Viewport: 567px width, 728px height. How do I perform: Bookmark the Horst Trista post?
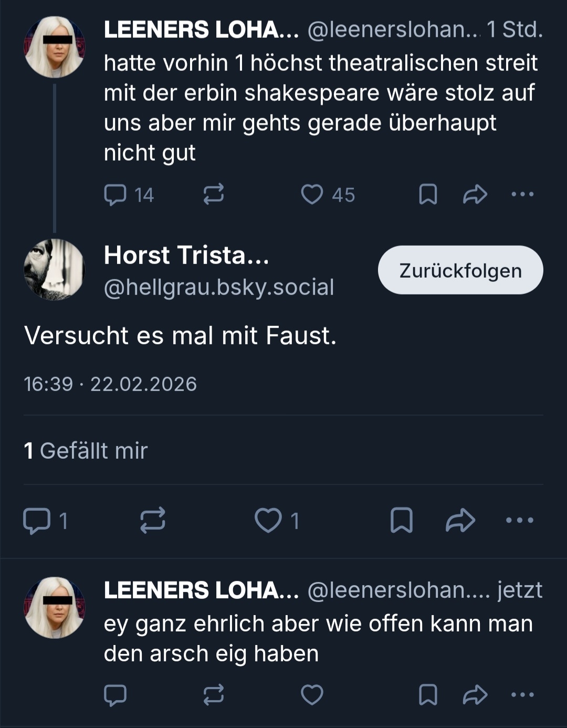pos(402,521)
